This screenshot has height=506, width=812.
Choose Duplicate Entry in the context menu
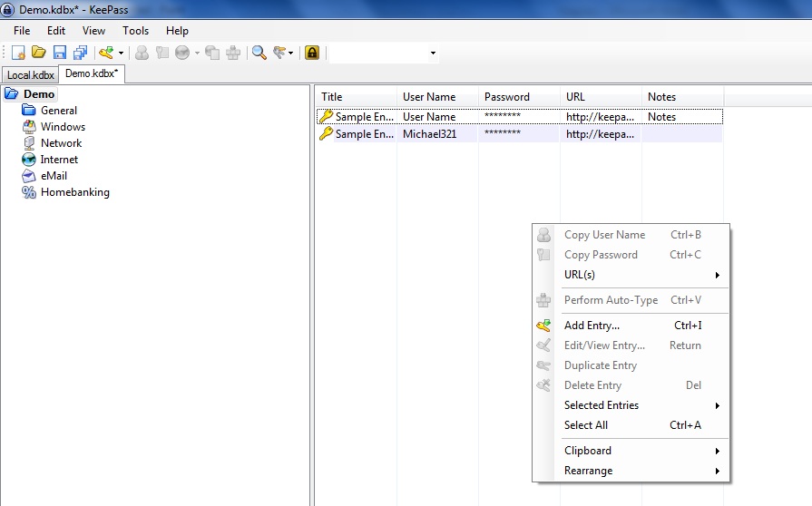tap(631, 365)
